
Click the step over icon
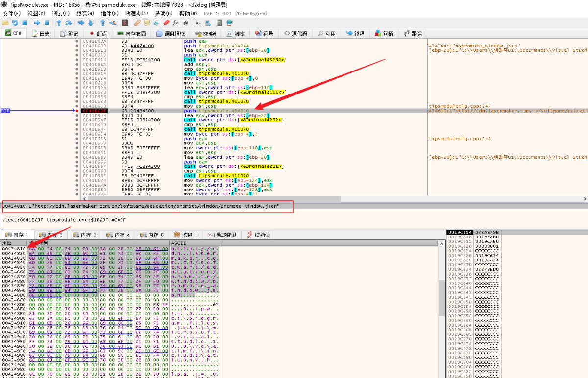point(69,23)
